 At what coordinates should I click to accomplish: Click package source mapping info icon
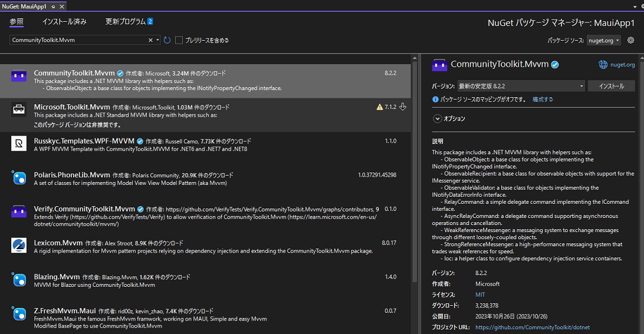pyautogui.click(x=435, y=100)
